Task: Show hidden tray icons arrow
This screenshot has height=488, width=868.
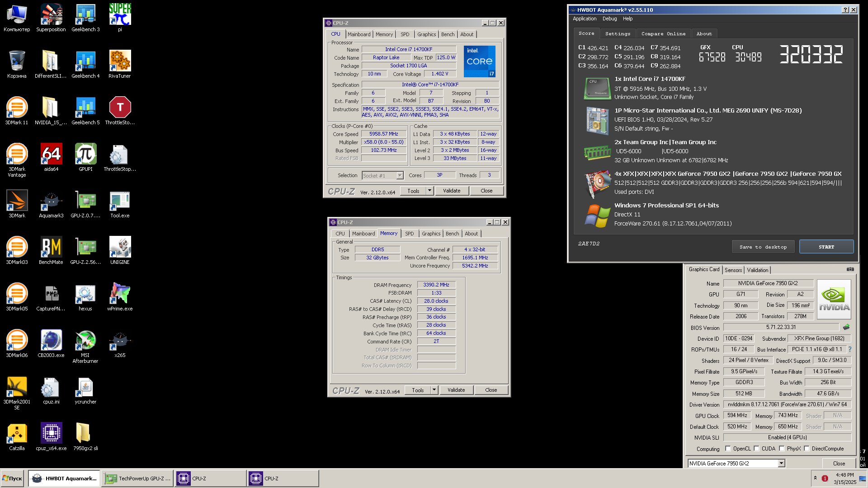Action: click(815, 478)
